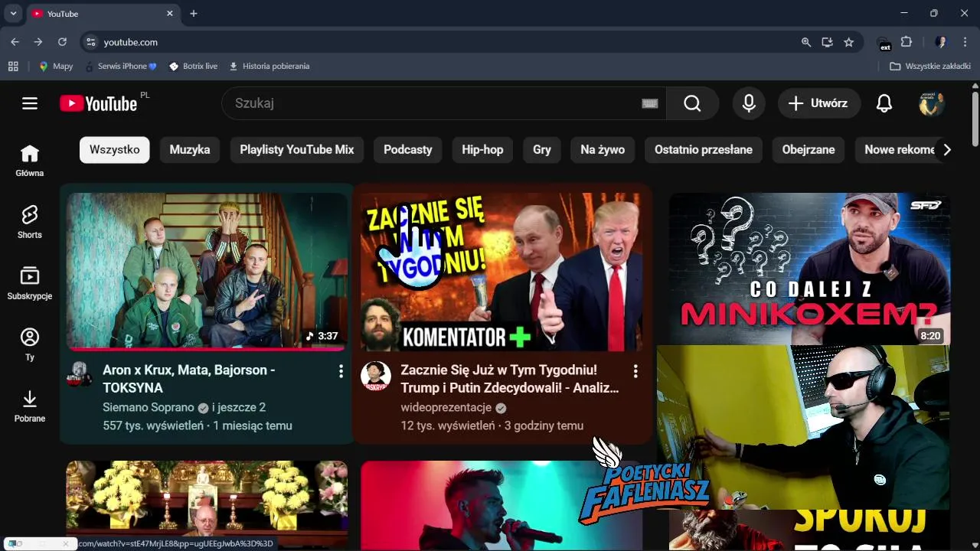
Task: Click the 12 tys. wyświetleń text
Action: (x=448, y=425)
